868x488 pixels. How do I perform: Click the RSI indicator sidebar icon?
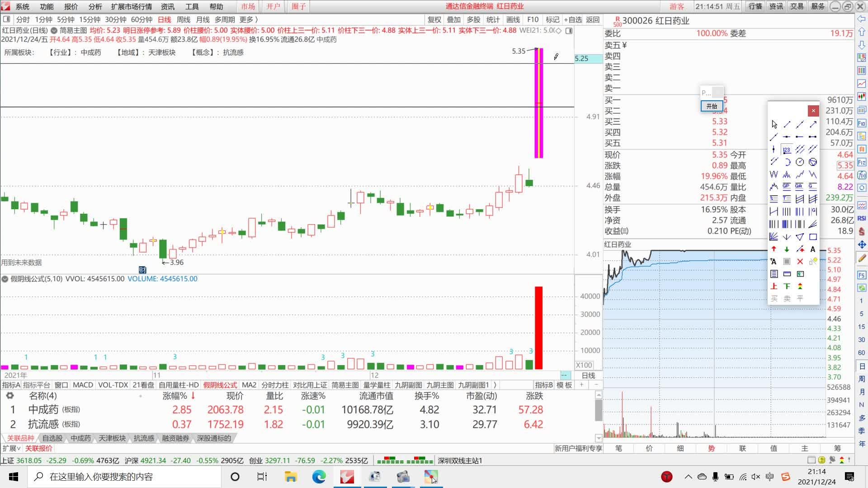(x=862, y=218)
